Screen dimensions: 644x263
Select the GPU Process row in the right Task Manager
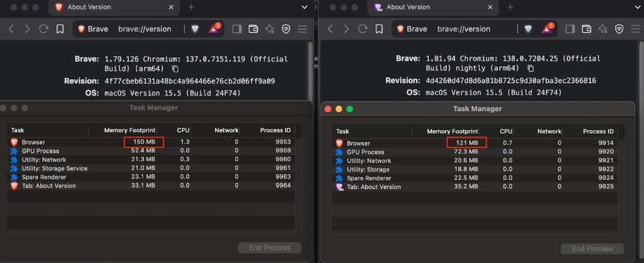click(475, 152)
